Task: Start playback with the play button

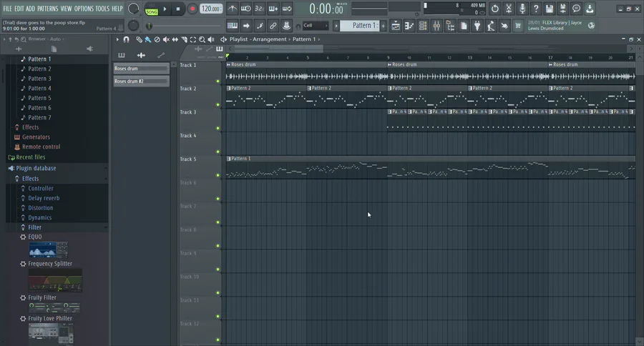Action: point(165,9)
